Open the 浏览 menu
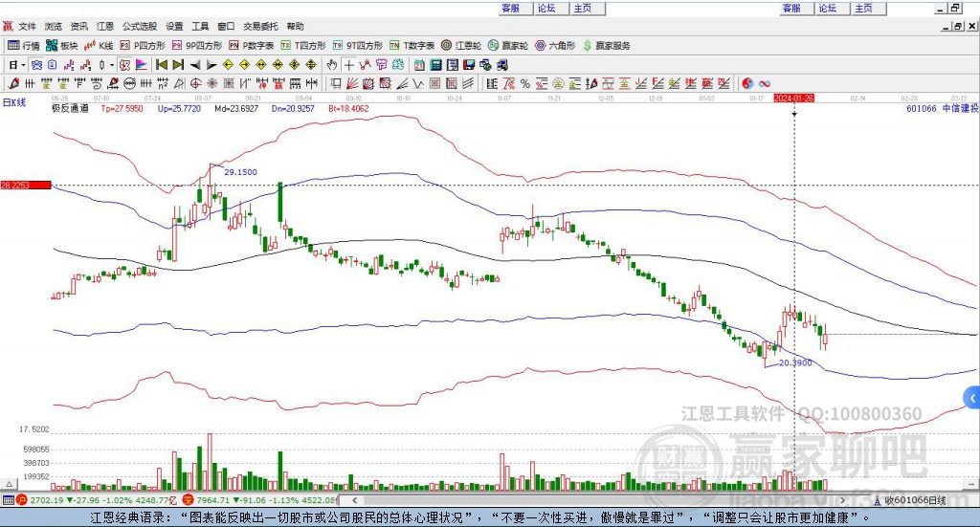 54,26
